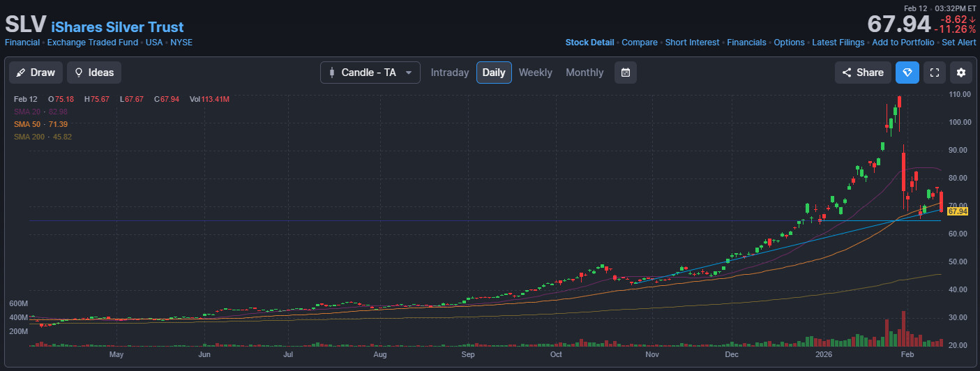Open the Stock Detail link

pyautogui.click(x=589, y=43)
